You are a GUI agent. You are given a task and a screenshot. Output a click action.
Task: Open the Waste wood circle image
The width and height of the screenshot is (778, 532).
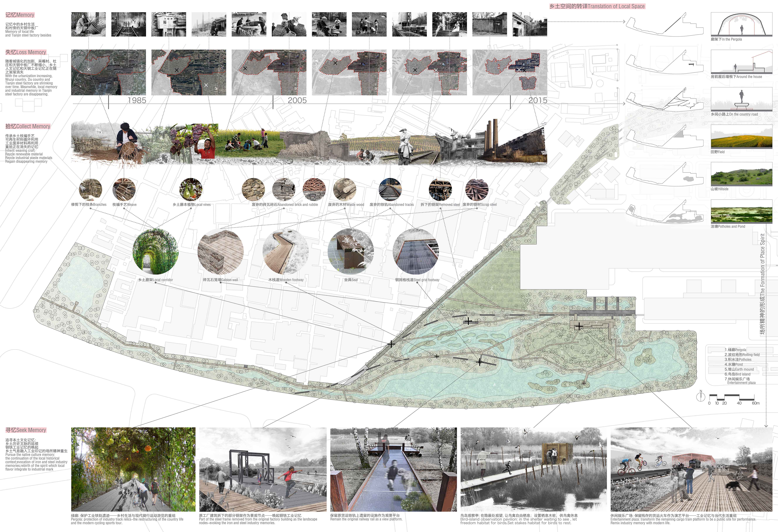[345, 190]
